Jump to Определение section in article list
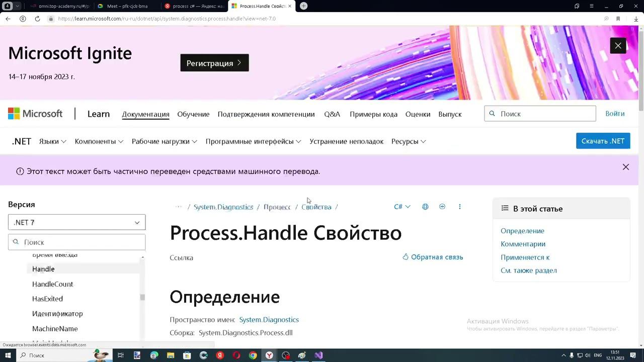 coord(522,231)
